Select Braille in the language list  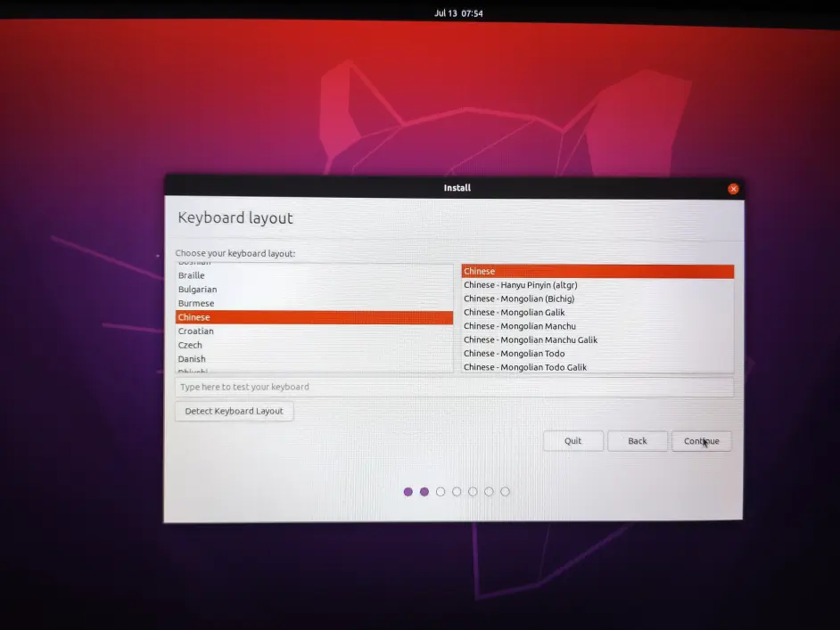point(314,275)
